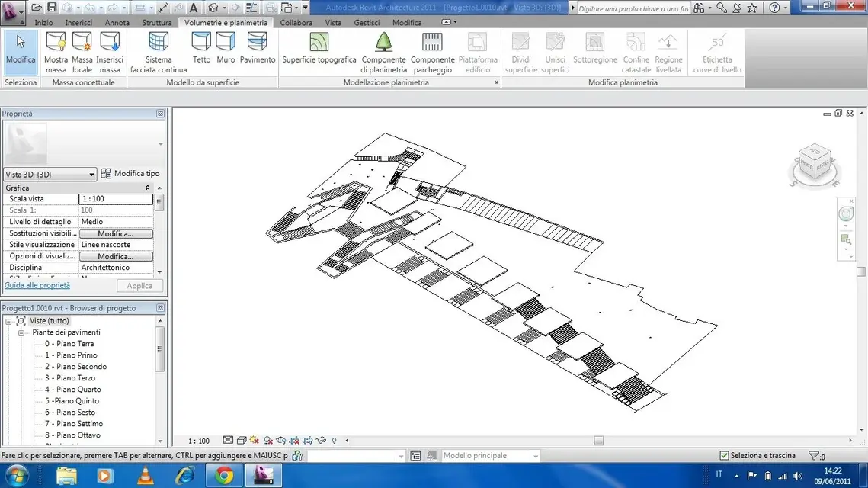Click the Scala vista 1 : 100 field
Image resolution: width=868 pixels, height=488 pixels.
(116, 199)
